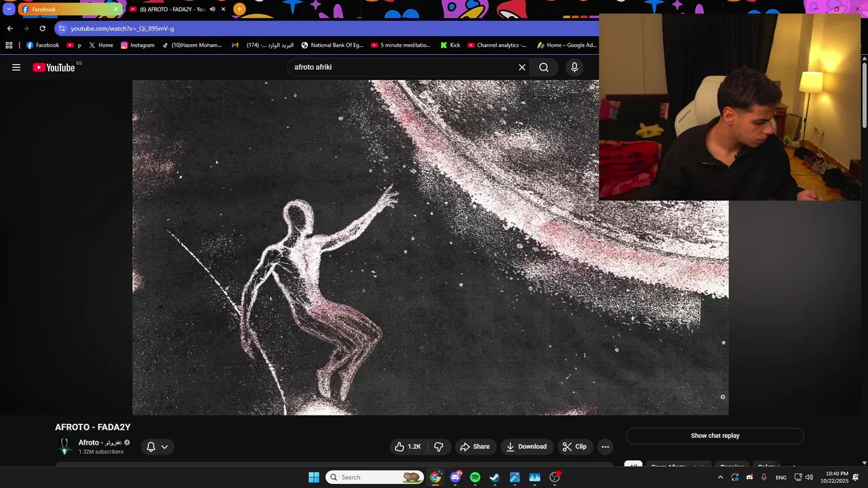Open the channel notification bell dropdown
The image size is (868, 488).
pyautogui.click(x=157, y=447)
